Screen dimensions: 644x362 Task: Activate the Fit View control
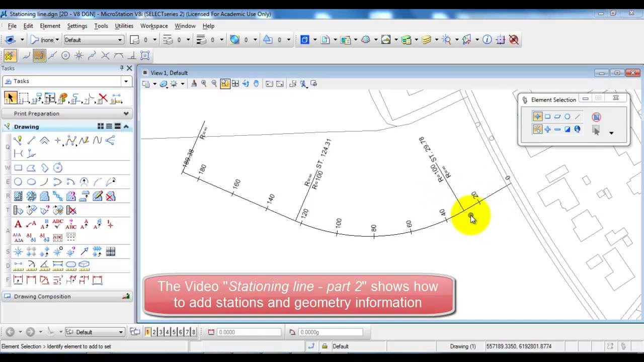tap(235, 84)
